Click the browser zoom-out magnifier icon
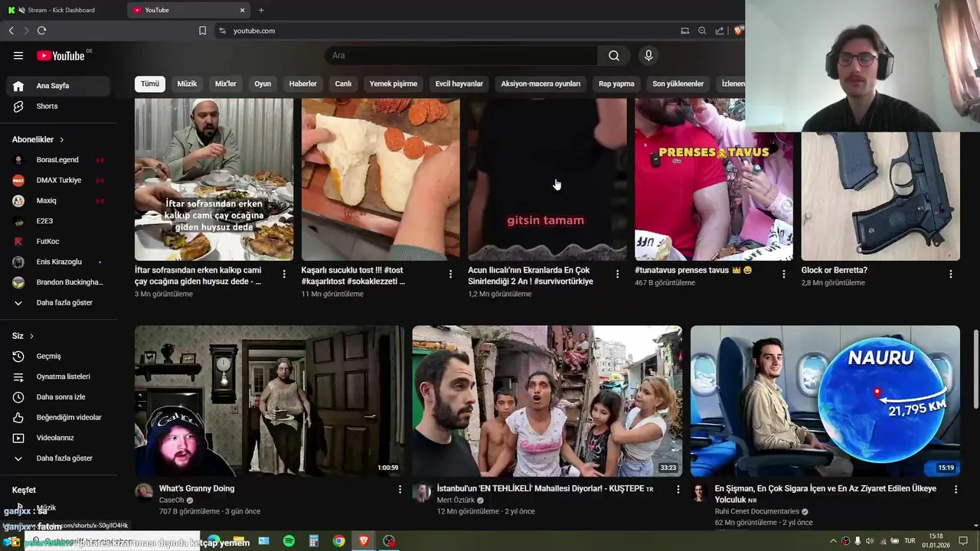Screen dimensions: 980x551 point(702,31)
